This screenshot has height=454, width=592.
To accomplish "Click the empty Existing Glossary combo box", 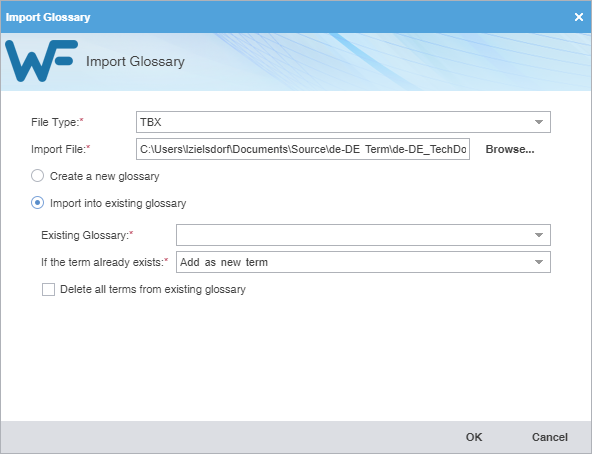I will pyautogui.click(x=363, y=235).
